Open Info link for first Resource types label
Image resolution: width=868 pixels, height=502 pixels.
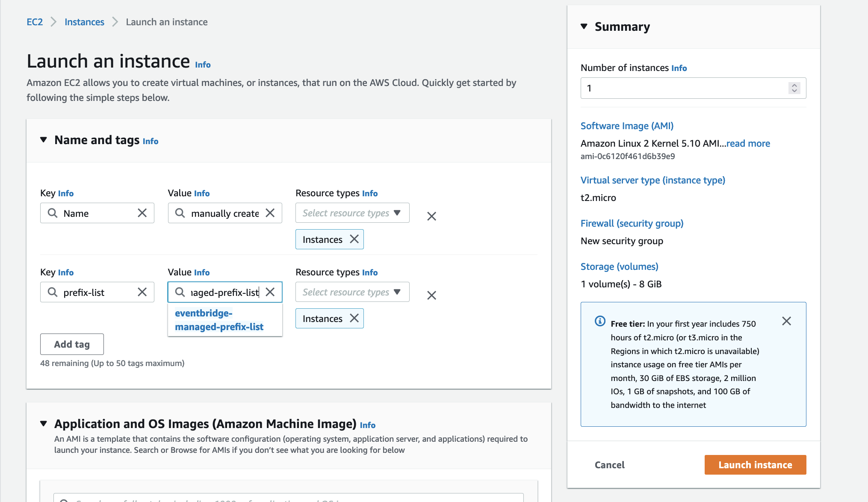(x=370, y=194)
